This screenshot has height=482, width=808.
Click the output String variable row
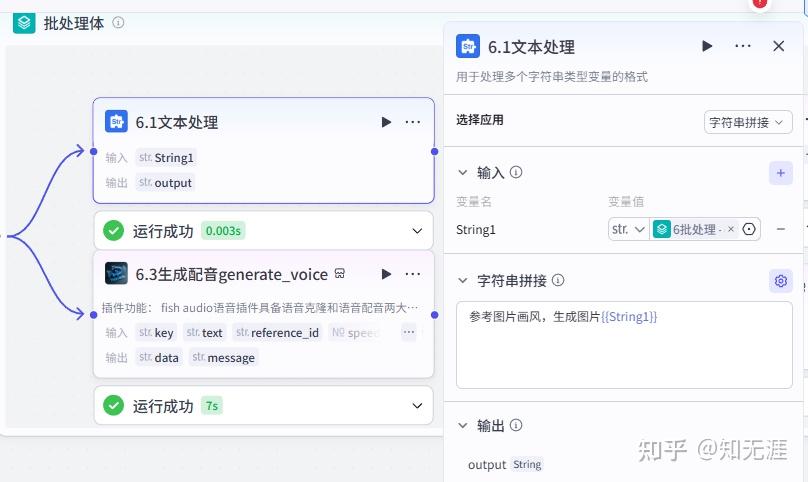coord(504,464)
